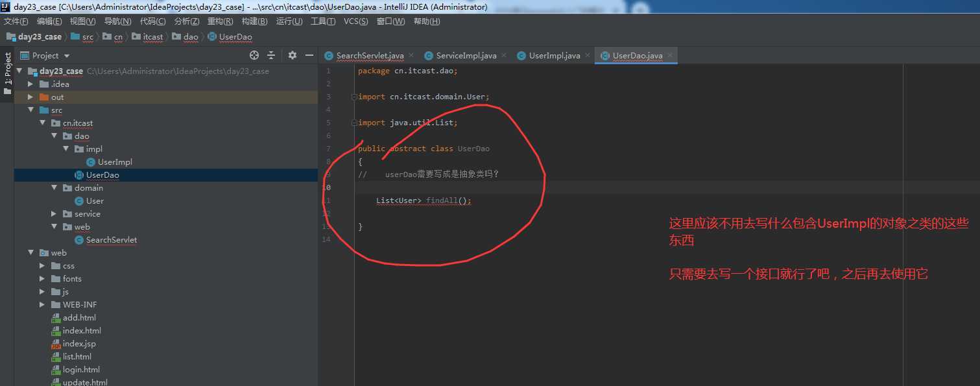Close the SearchServlet.java editor tab

(411, 56)
